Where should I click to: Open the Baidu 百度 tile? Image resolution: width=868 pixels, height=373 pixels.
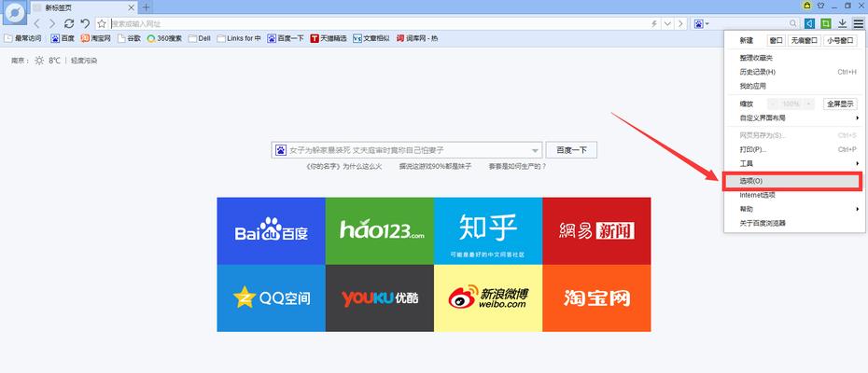coord(272,230)
